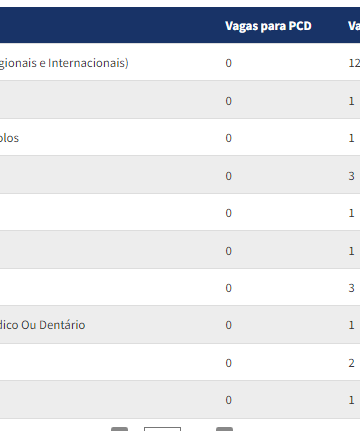Click the value 12 in first row
Image resolution: width=360 pixels, height=431 pixels.
point(354,63)
